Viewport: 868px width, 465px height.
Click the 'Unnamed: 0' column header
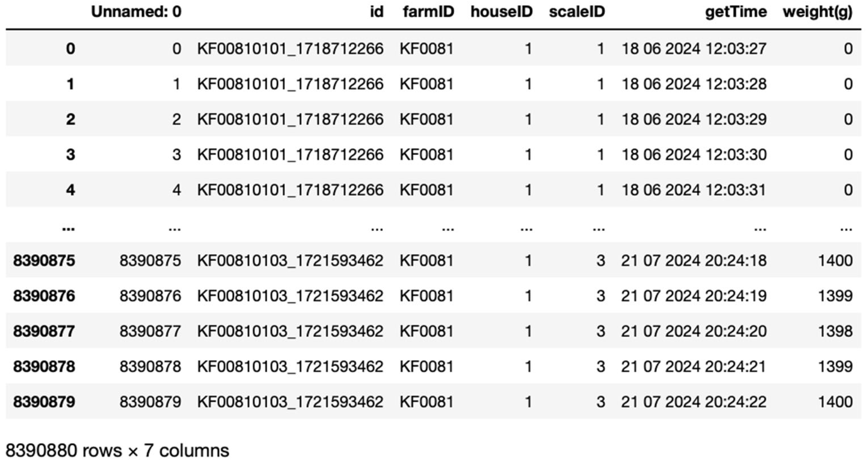point(136,12)
